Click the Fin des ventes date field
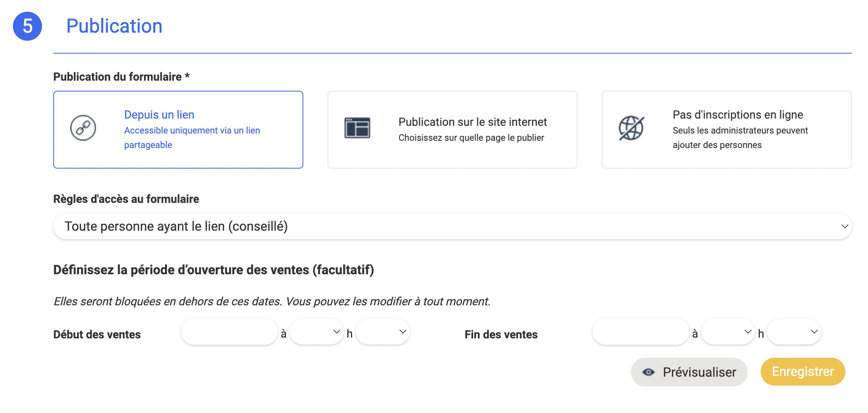This screenshot has width=868, height=413. pos(641,332)
